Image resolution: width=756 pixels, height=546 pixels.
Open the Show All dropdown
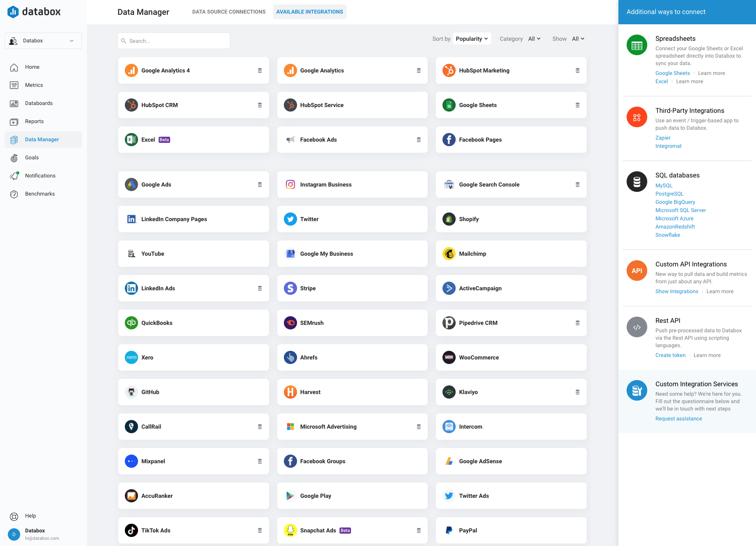pos(578,39)
